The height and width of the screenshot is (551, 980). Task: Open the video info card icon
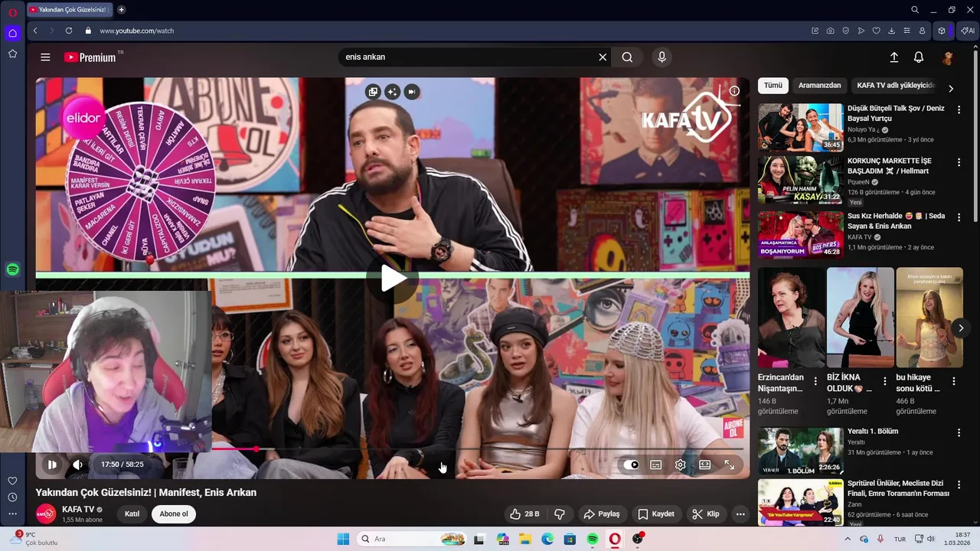pos(734,91)
